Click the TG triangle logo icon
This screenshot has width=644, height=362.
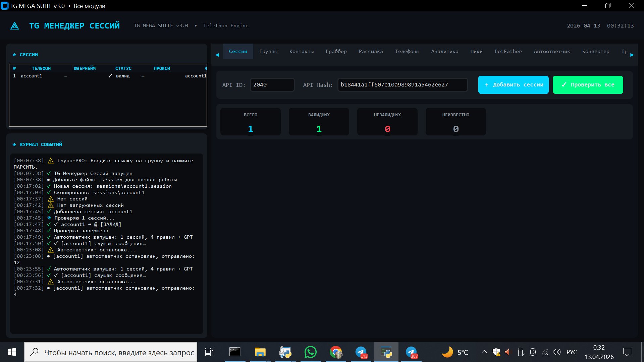click(15, 26)
